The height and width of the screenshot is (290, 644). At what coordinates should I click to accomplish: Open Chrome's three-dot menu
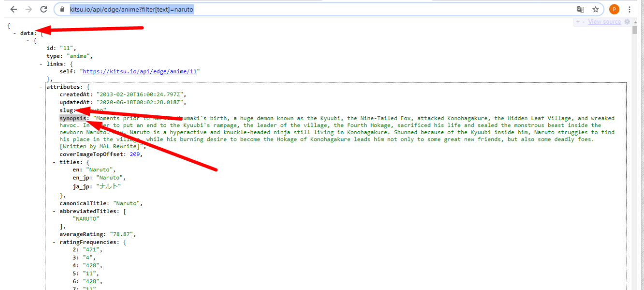click(630, 9)
